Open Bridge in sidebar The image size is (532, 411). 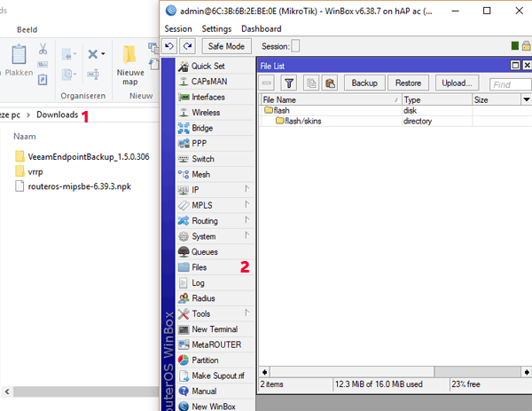click(x=215, y=128)
